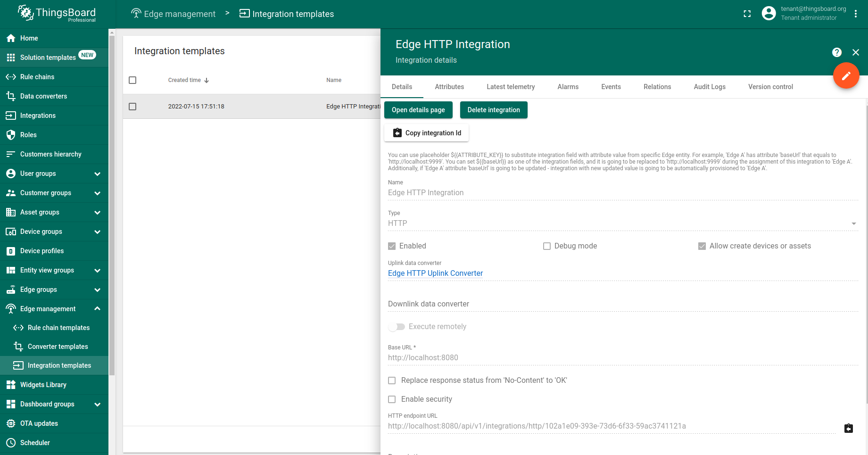This screenshot has height=455, width=868.
Task: Open the Edge HTTP Uplink Converter link
Action: [x=435, y=273]
